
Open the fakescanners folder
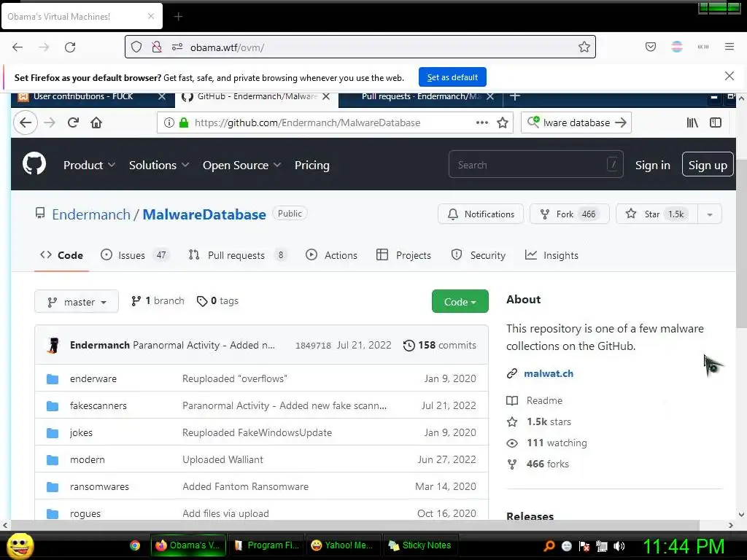(x=98, y=405)
